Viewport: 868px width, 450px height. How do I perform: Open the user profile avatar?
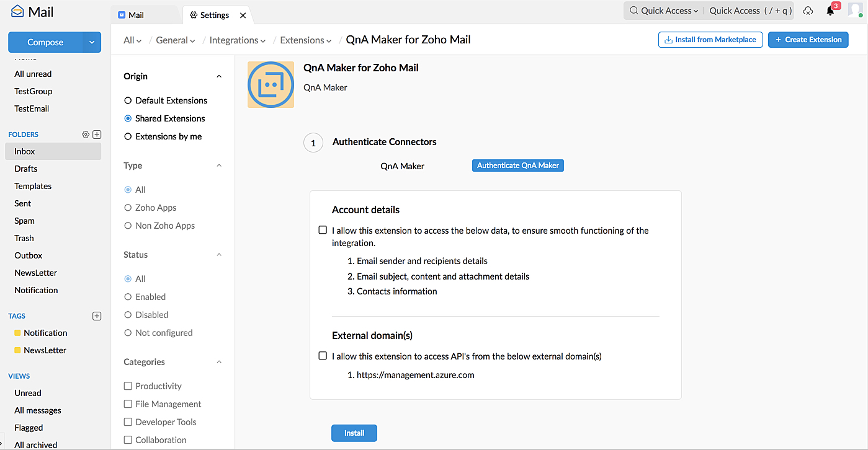pyautogui.click(x=855, y=11)
